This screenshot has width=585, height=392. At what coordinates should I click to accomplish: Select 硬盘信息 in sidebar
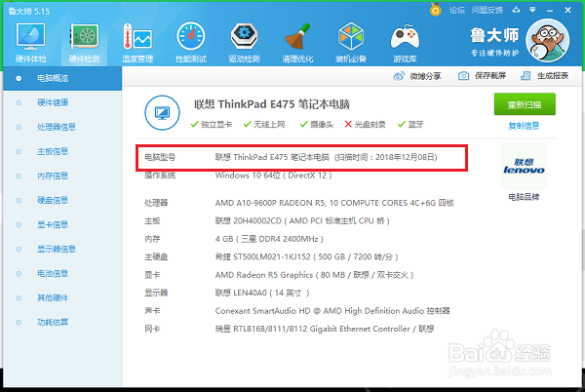[x=62, y=200]
